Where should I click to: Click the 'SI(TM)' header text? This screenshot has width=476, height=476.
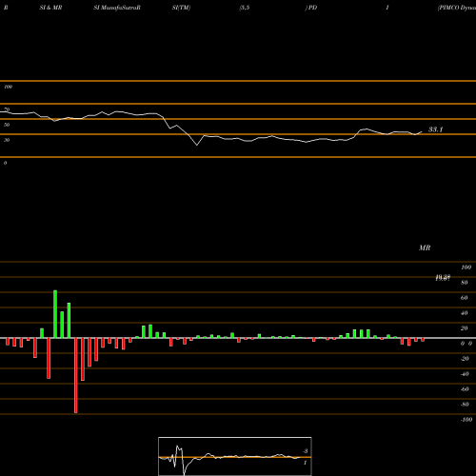181,8
